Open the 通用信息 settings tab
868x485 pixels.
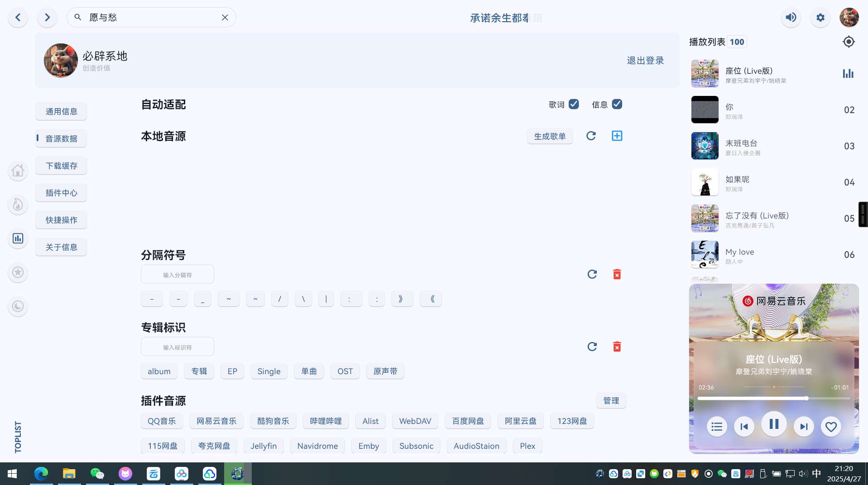pos(61,111)
